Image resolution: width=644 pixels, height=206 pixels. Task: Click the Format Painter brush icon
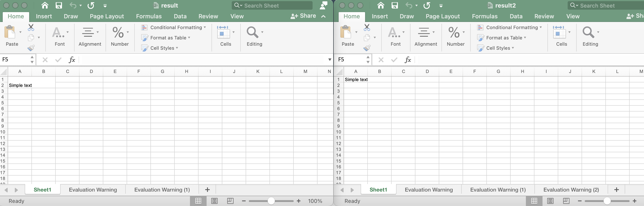(31, 47)
